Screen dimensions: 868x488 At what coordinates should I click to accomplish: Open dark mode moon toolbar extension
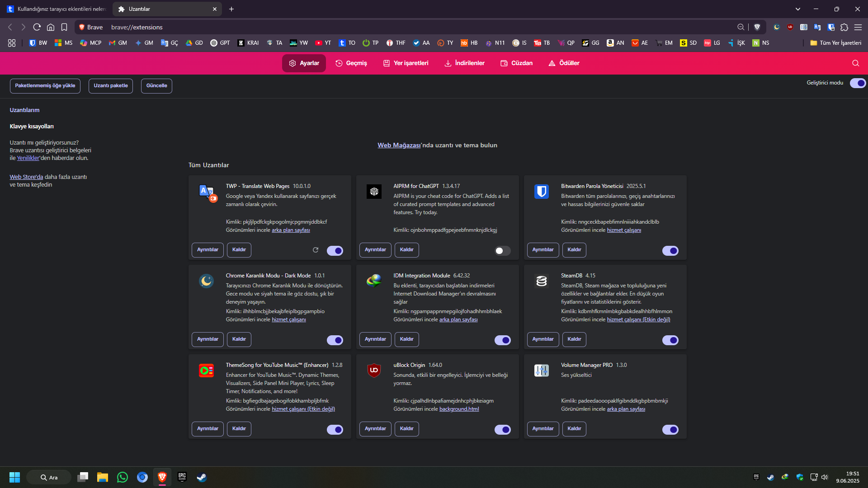click(777, 27)
